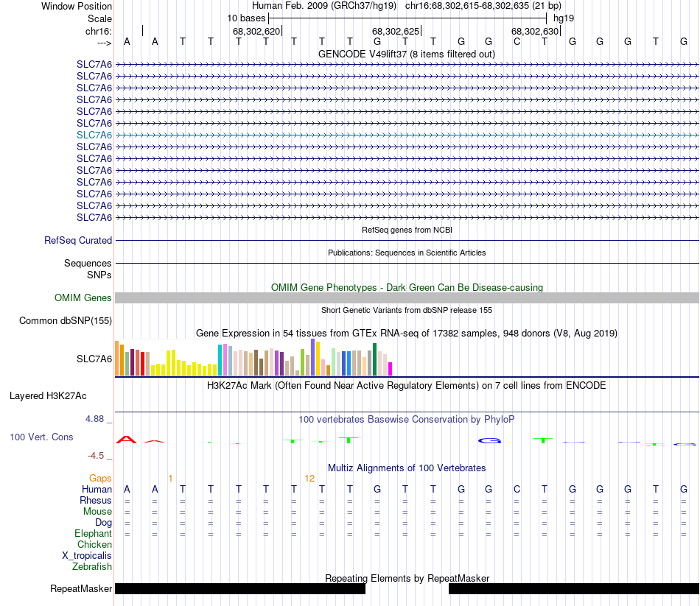Open 100 vertebrates Basewise Conservation by PhyloP

406,420
